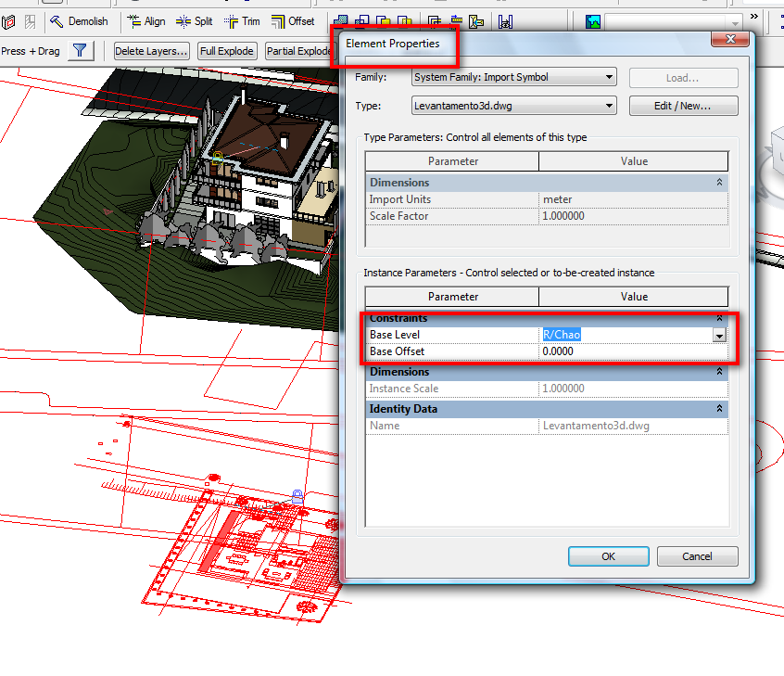Viewport: 784px width, 676px height.
Task: Collapse the Constraints group
Action: click(x=719, y=318)
